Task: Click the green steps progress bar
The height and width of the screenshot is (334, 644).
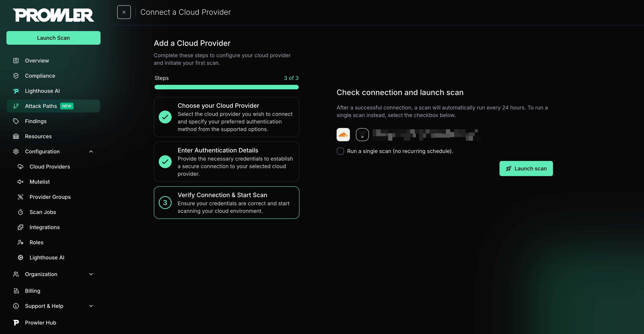Action: [x=226, y=87]
